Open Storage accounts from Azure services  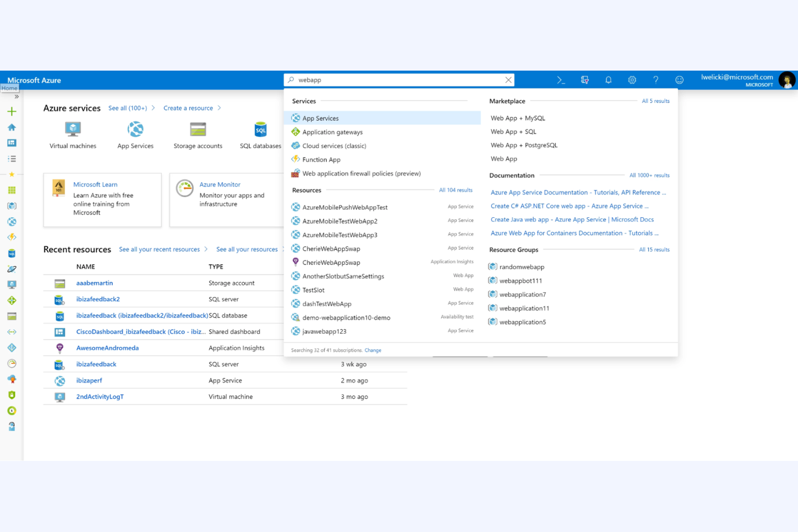coord(198,129)
